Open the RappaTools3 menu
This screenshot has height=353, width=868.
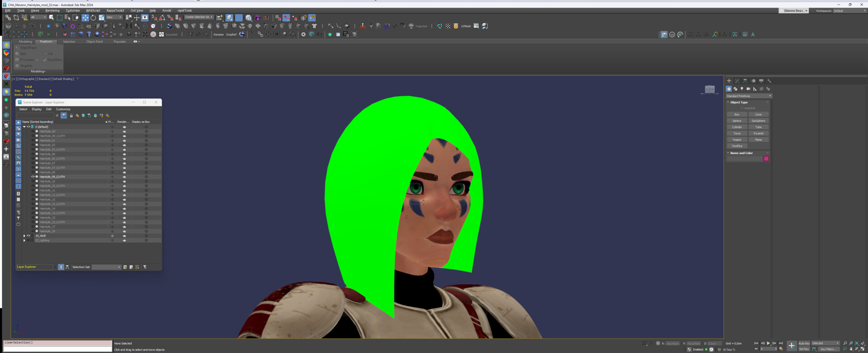click(115, 10)
